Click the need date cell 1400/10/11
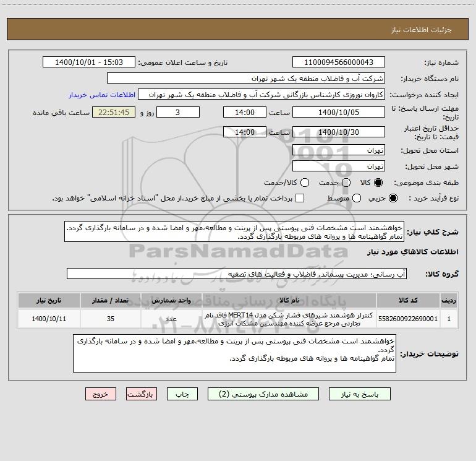476x461 pixels. coord(49,319)
